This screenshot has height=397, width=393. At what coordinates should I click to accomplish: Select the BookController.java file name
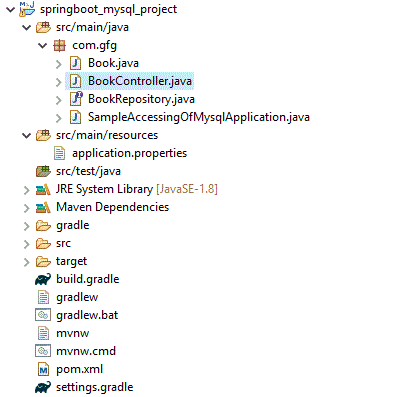140,81
